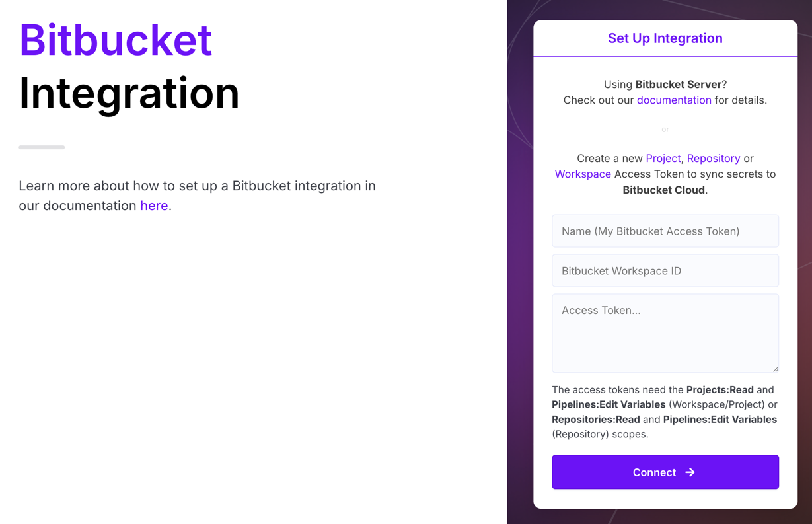
Task: Click the black Integration heading
Action: (x=129, y=93)
